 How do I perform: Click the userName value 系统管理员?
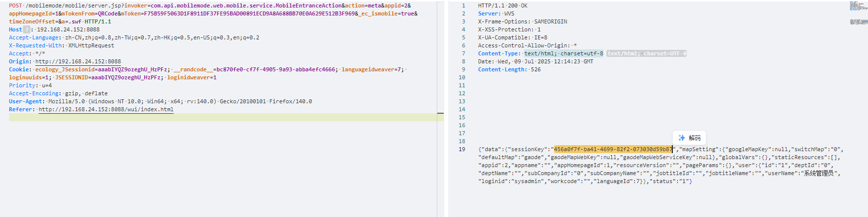pyautogui.click(x=819, y=173)
